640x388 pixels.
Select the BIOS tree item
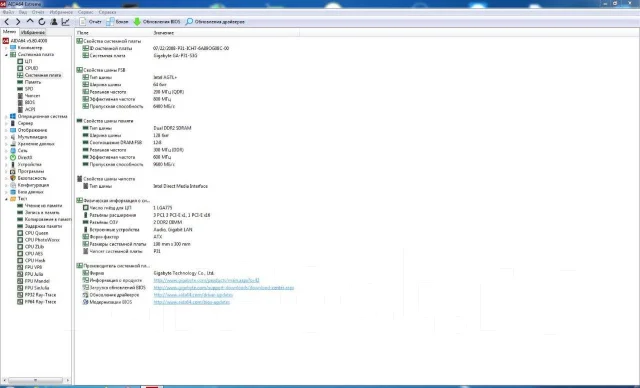(30, 102)
